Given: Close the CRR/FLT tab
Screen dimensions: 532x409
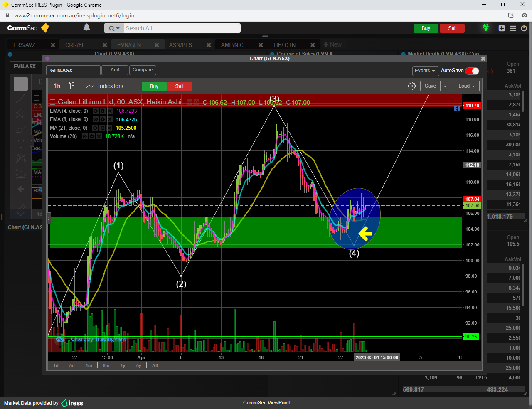Looking at the screenshot, I should pos(105,45).
